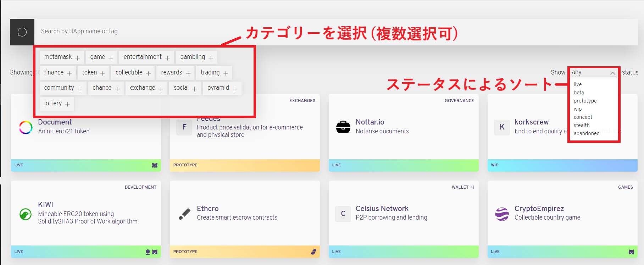
Task: Click the DEVELOPMENT category label on KIWI
Action: pyautogui.click(x=140, y=187)
